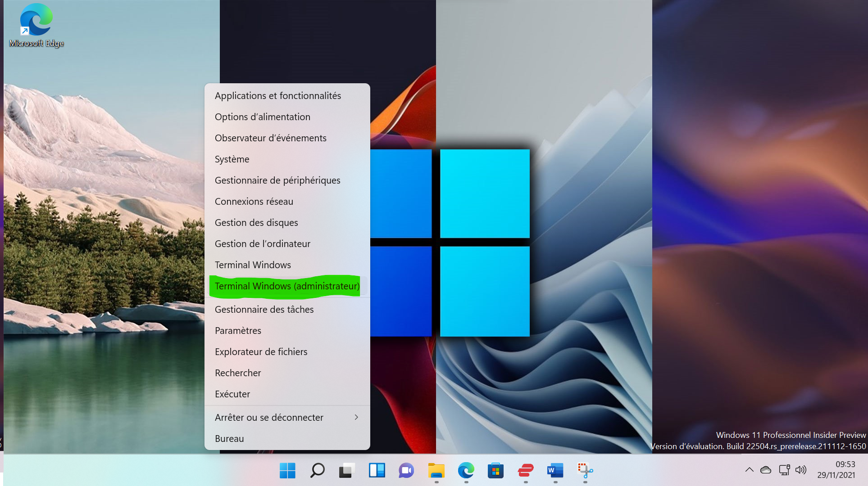Open the Snipping Tool taskbar icon
The image size is (868, 486).
point(585,471)
